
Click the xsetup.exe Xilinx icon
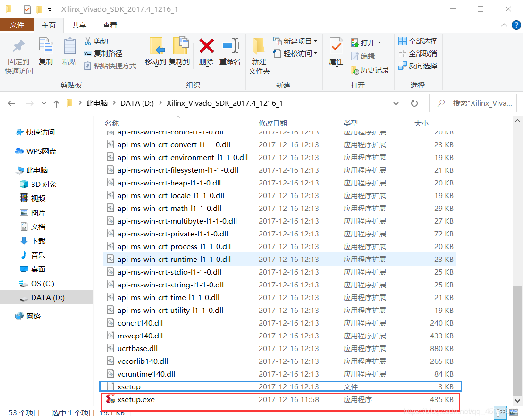pyautogui.click(x=110, y=399)
